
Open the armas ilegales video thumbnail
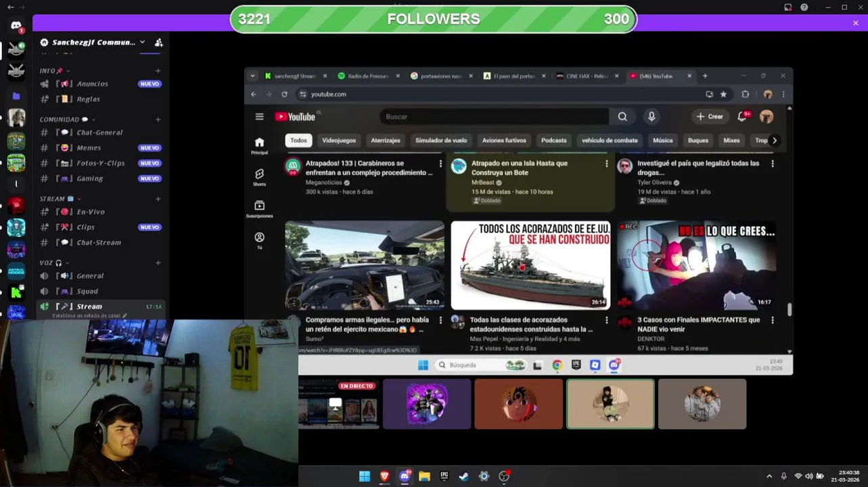tap(365, 266)
